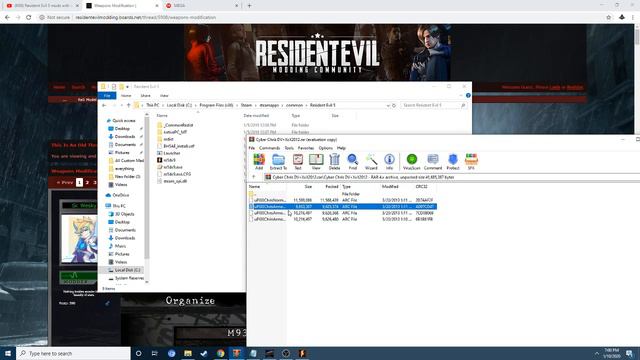The image size is (640, 360).
Task: Click the Find magnifier icon in WinRAR
Action: pyautogui.click(x=353, y=162)
